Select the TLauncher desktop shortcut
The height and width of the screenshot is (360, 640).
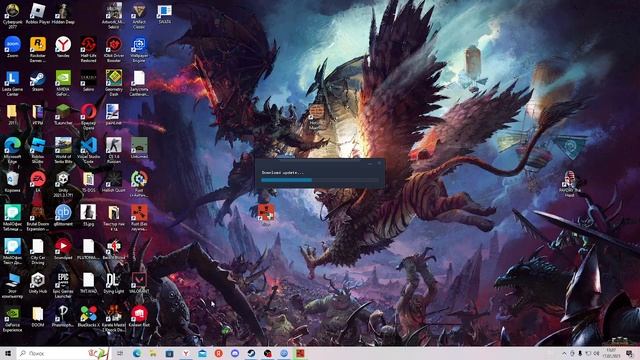63,114
